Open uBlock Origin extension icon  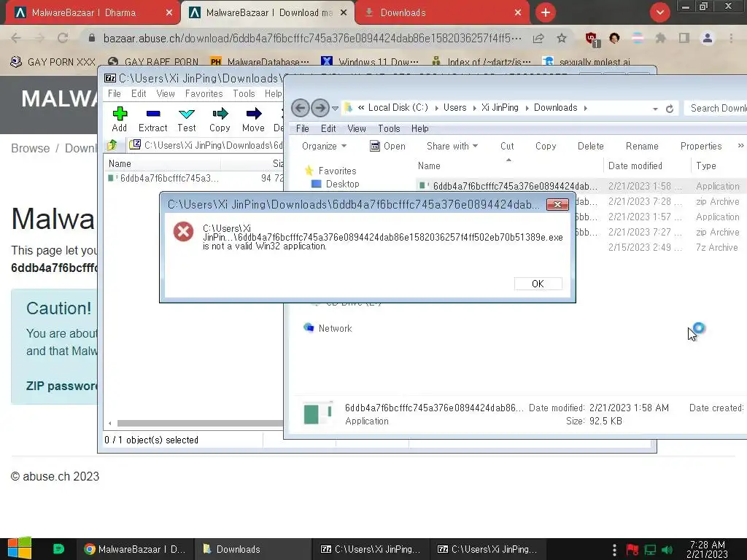coord(592,39)
